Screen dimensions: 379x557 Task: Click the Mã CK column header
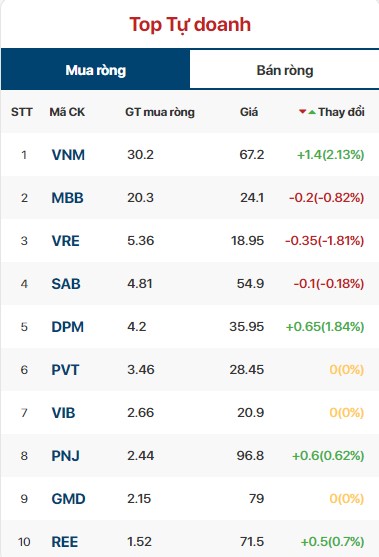(67, 112)
